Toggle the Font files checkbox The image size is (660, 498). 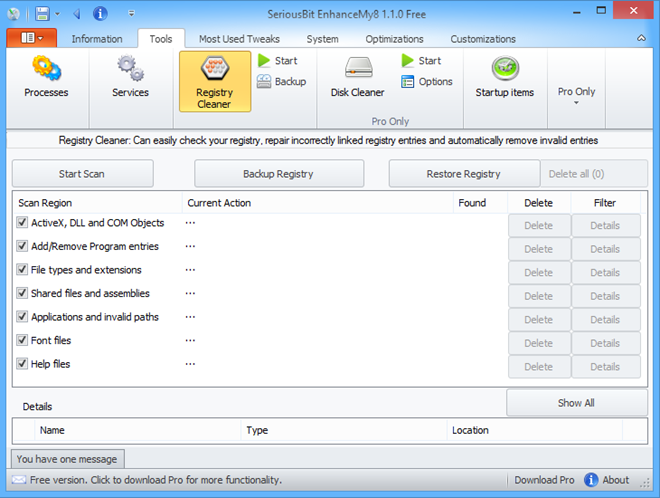click(x=22, y=340)
